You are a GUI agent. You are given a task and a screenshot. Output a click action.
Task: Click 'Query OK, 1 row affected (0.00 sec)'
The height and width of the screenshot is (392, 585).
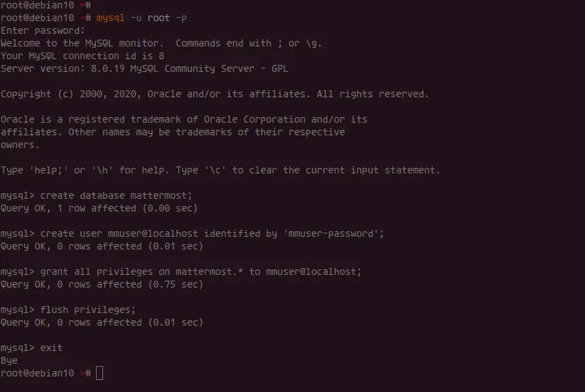[99, 208]
